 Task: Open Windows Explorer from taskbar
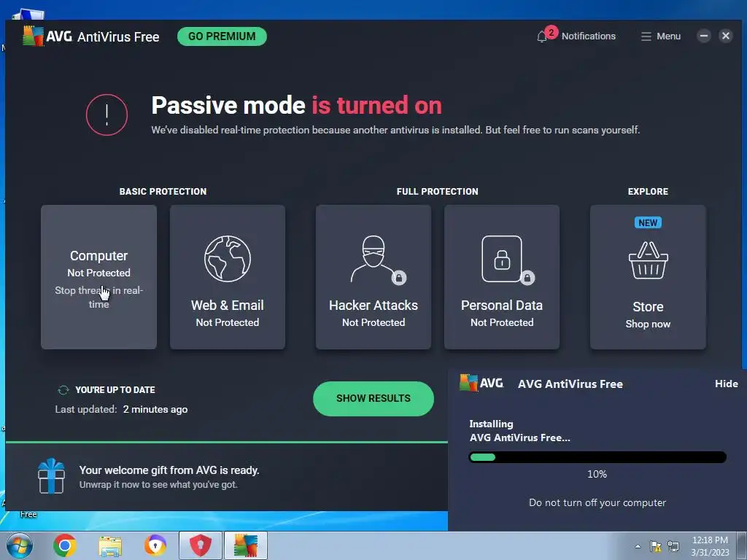tap(110, 546)
